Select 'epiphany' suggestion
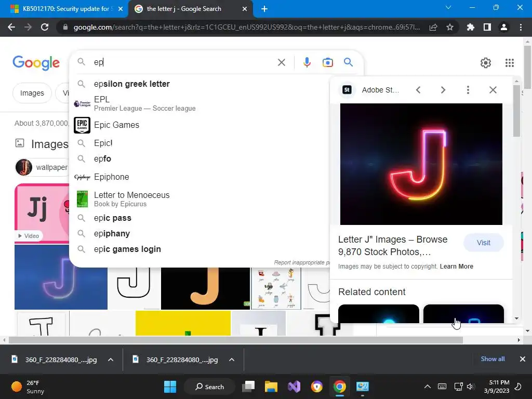 point(200,233)
